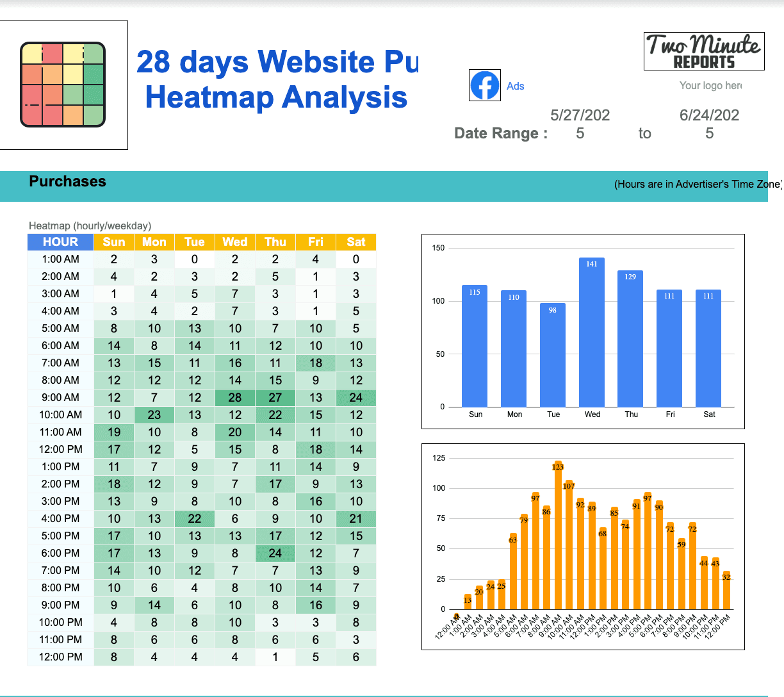Select the end date 6/24/2025 field
Viewport: 784px width, 697px height.
pos(709,124)
